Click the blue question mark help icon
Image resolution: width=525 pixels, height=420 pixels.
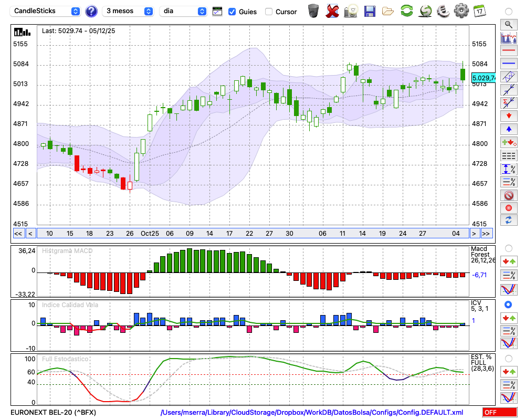91,11
